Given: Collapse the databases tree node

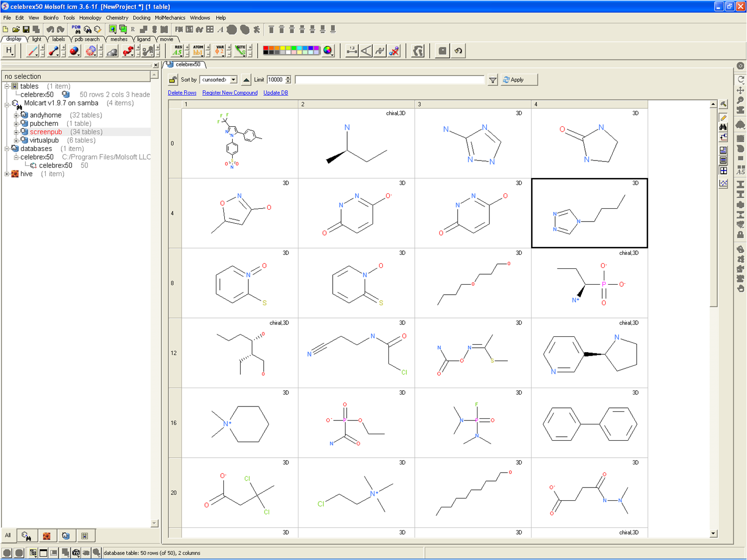Looking at the screenshot, I should click(x=7, y=149).
